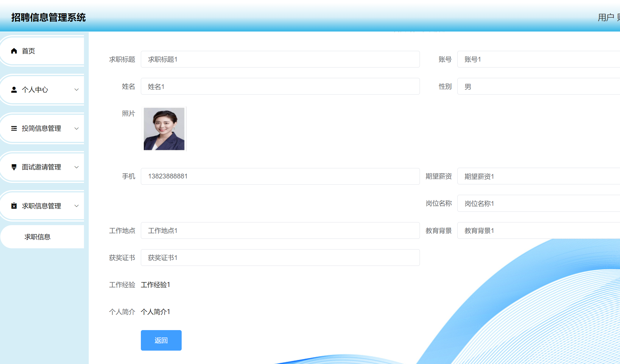Click the 工作地点 input box
This screenshot has width=620, height=364.
(x=280, y=230)
